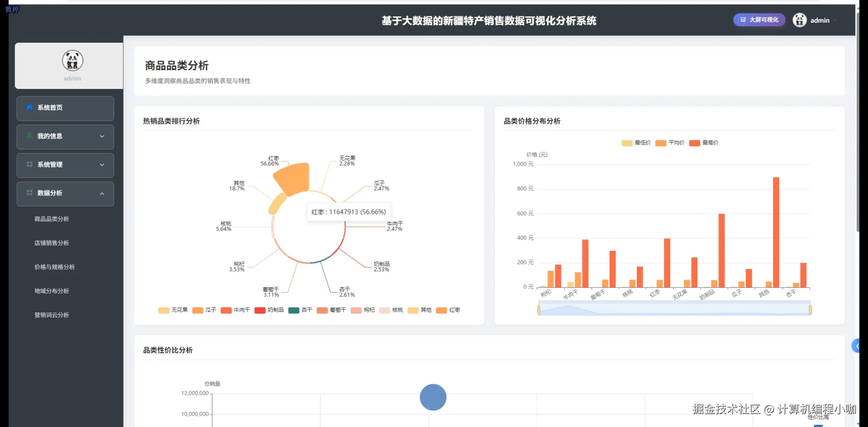Collapse the 数据分析 menu chevron

102,193
